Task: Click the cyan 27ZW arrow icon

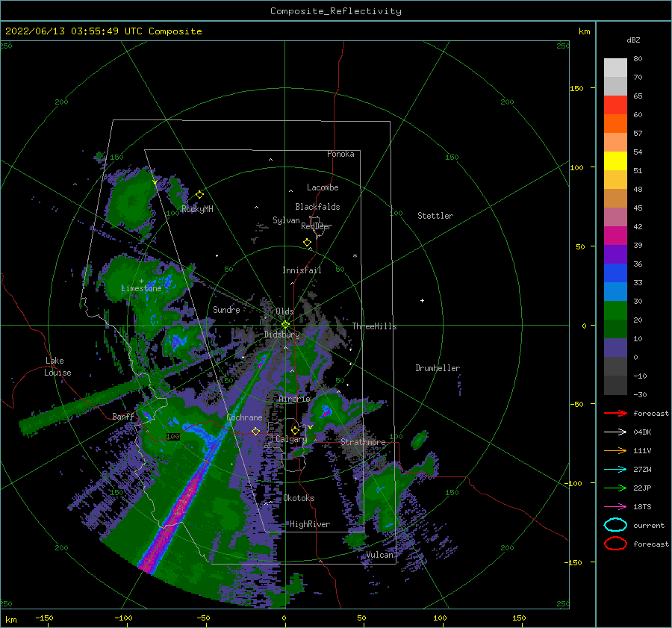Action: point(615,470)
